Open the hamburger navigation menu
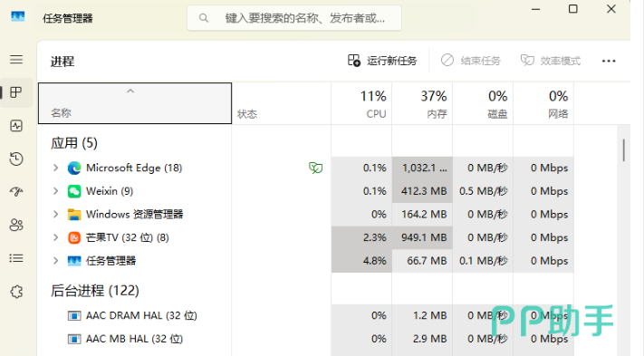 click(x=16, y=60)
